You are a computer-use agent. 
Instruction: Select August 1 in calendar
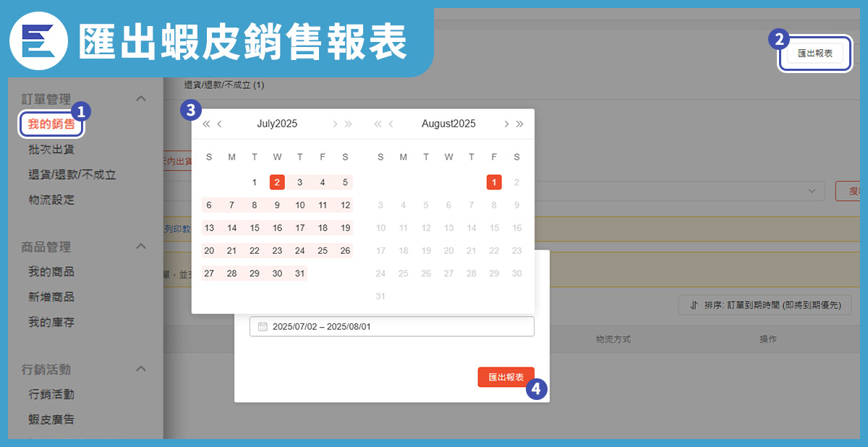coord(494,182)
